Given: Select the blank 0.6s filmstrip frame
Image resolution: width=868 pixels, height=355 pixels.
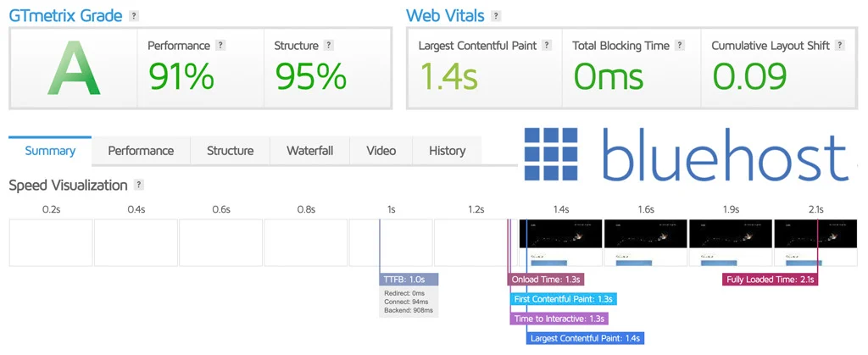Looking at the screenshot, I should pyautogui.click(x=221, y=242).
